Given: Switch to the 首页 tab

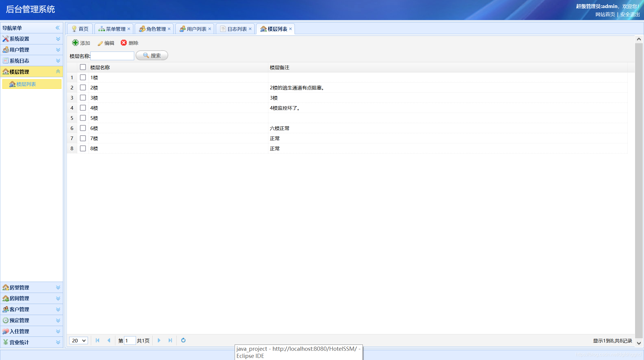Looking at the screenshot, I should point(80,29).
